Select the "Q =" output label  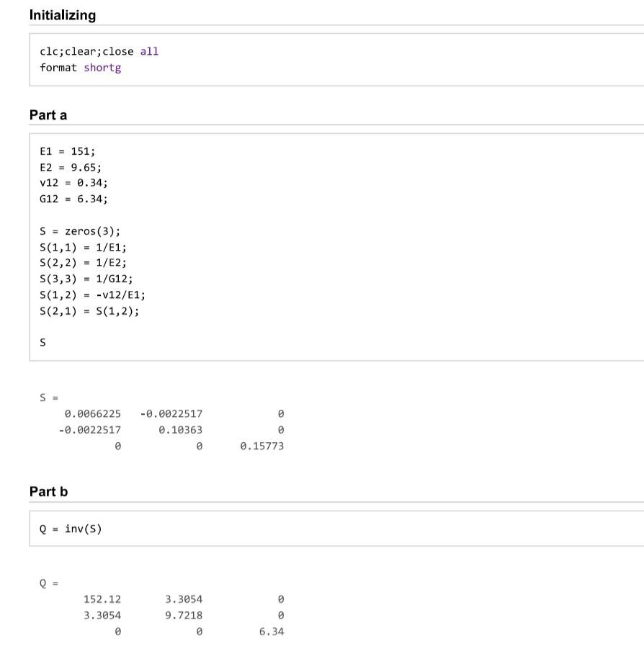(45, 582)
